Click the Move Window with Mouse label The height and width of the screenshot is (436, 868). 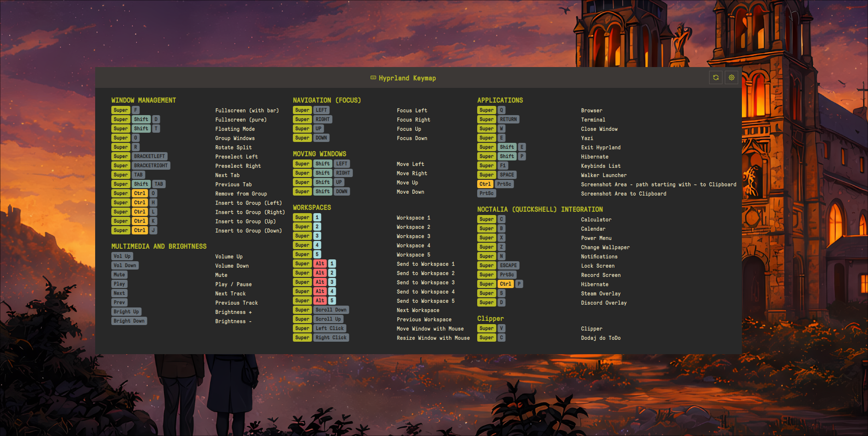pos(430,328)
